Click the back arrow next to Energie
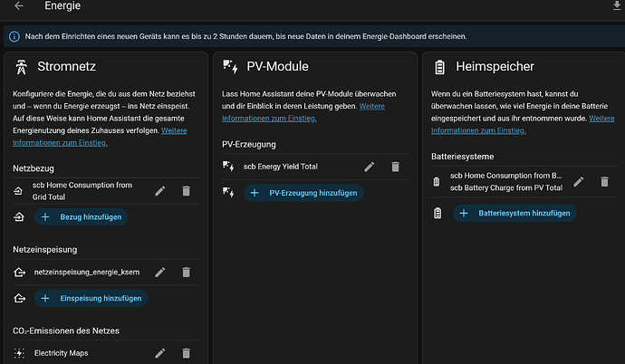 (19, 6)
